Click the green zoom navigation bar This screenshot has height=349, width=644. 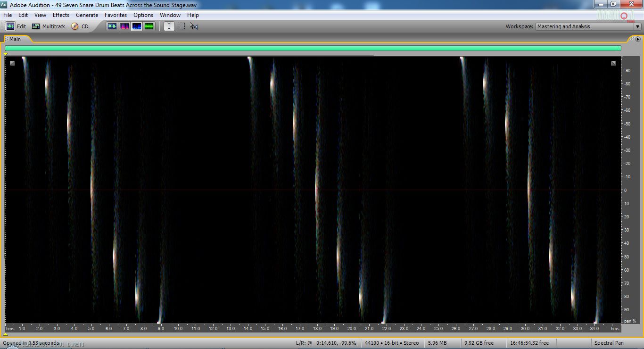tap(313, 48)
